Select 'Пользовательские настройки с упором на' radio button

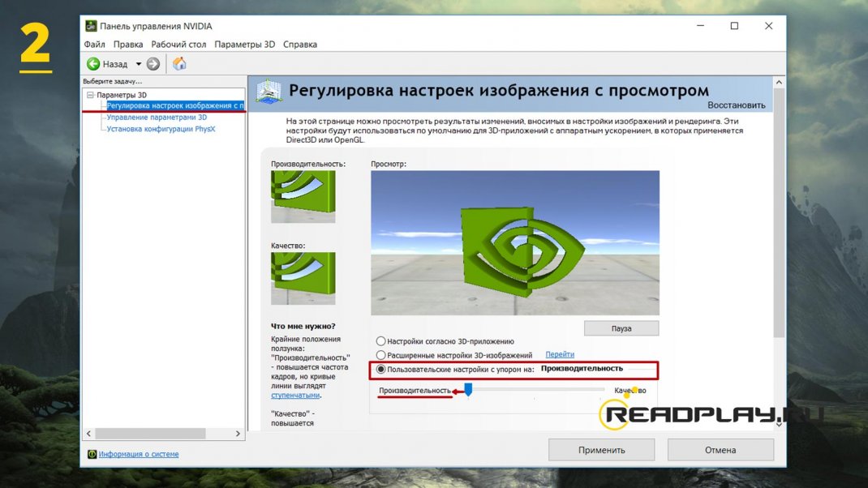click(x=380, y=369)
